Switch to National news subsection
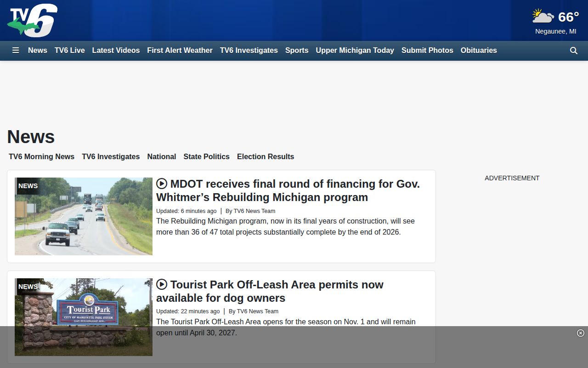This screenshot has width=588, height=368. pos(162,157)
